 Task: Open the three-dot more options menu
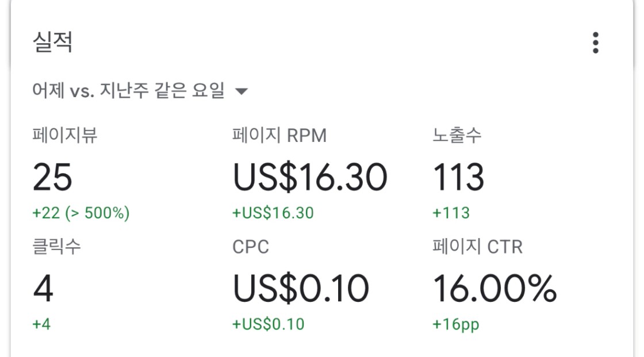[595, 43]
